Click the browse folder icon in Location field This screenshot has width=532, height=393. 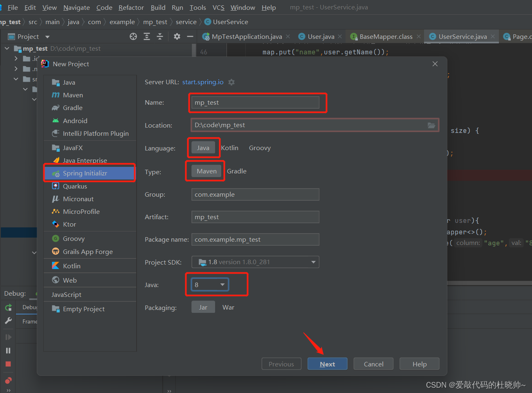point(431,125)
